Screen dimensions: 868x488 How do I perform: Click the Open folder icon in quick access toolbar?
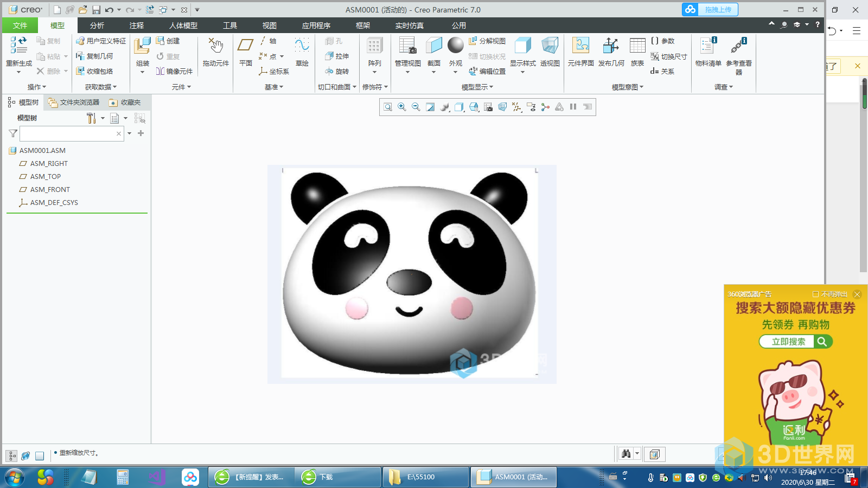(x=82, y=10)
